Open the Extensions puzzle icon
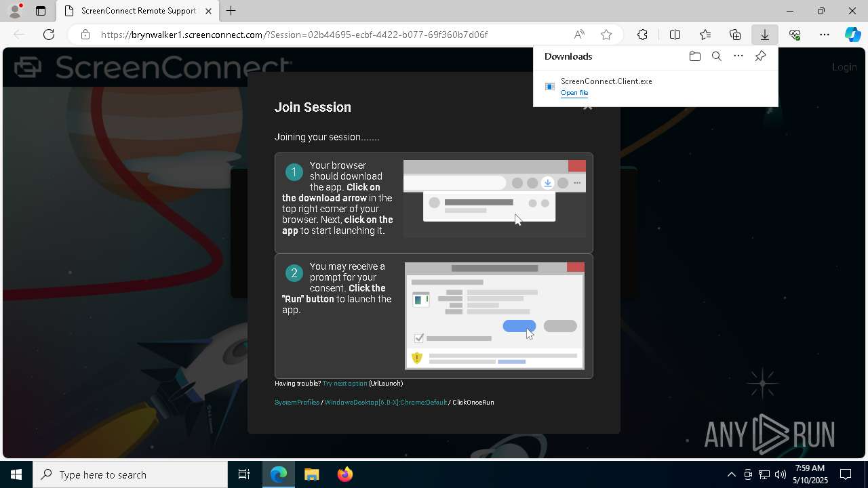 [x=642, y=35]
